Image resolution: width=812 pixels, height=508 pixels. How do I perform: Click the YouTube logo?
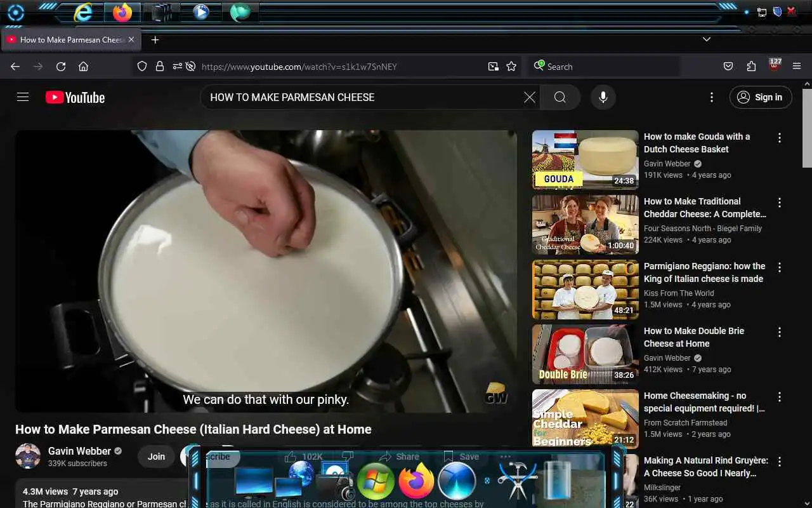(75, 97)
